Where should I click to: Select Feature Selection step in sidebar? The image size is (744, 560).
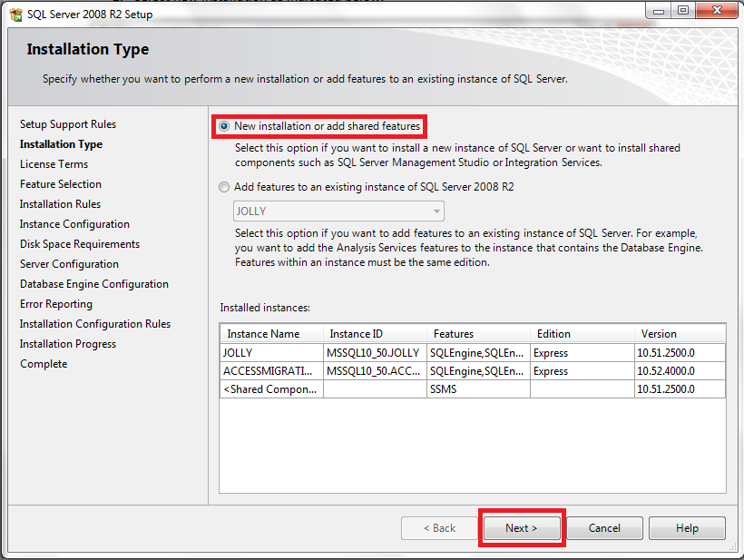[x=61, y=184]
